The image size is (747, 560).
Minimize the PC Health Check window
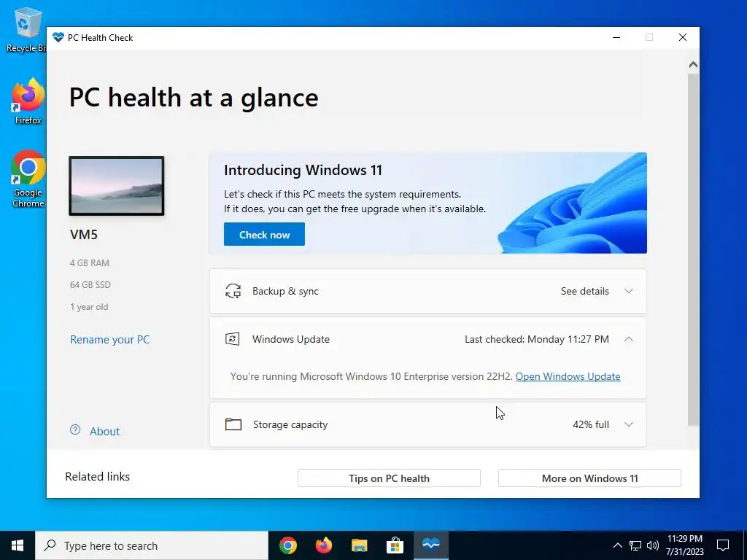click(x=616, y=38)
